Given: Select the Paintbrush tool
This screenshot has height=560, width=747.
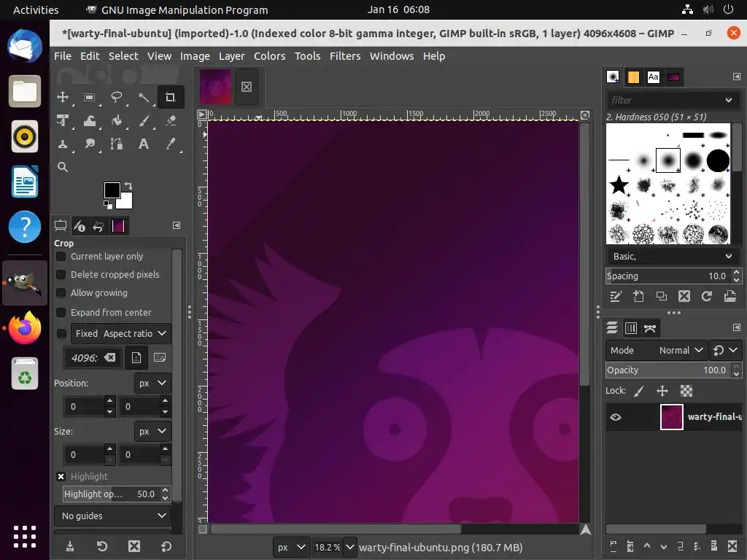Looking at the screenshot, I should [x=144, y=120].
